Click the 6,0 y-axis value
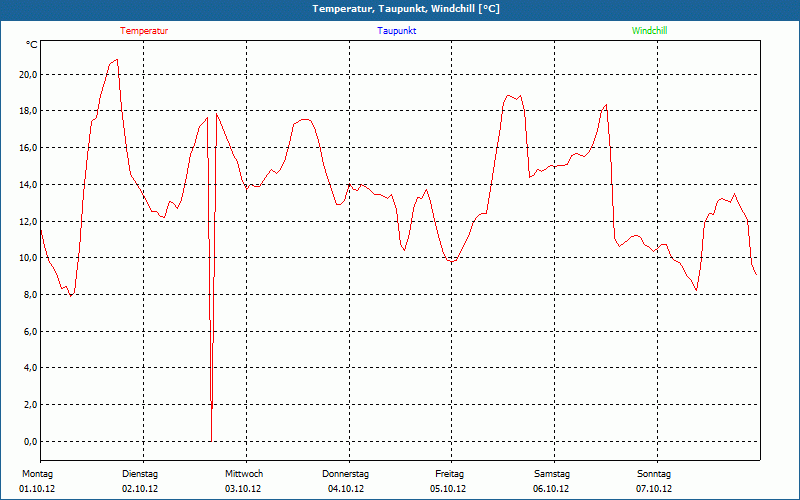Screen dimensions: 800x500 click(x=30, y=331)
